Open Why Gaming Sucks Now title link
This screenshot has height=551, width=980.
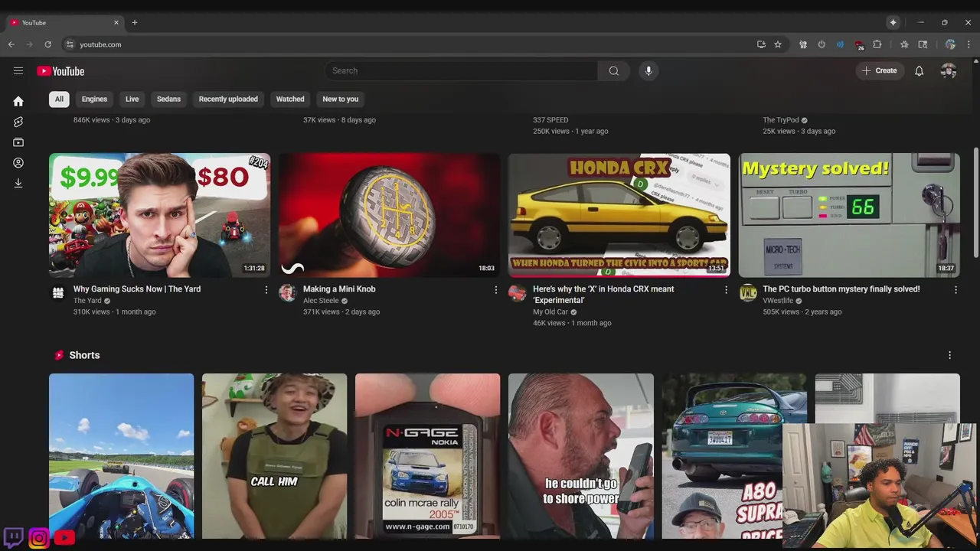137,289
